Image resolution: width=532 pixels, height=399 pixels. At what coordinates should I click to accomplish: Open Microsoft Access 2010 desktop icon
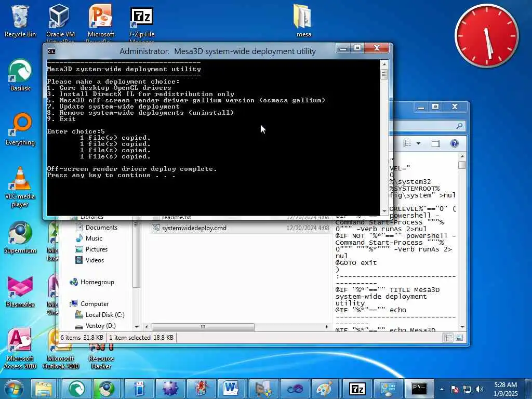tap(20, 349)
